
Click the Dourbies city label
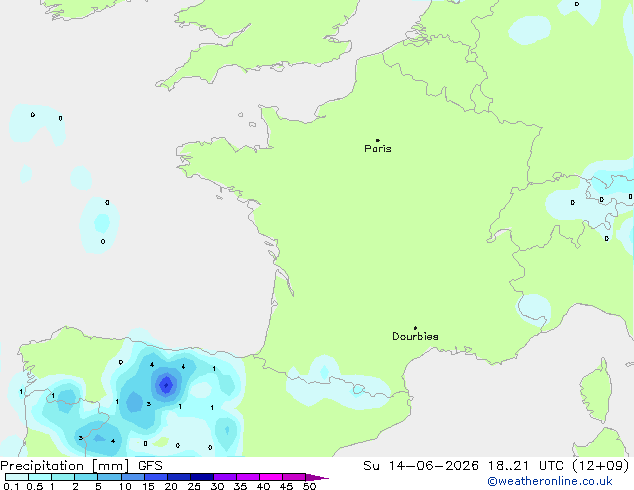coord(415,336)
